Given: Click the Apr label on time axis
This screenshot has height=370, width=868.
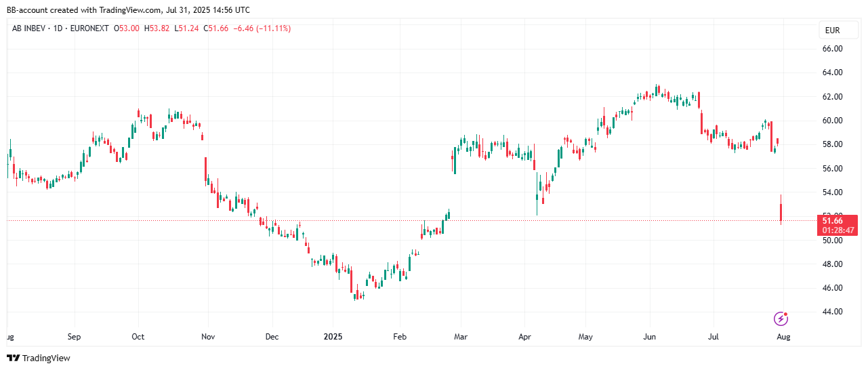Looking at the screenshot, I should click(525, 336).
